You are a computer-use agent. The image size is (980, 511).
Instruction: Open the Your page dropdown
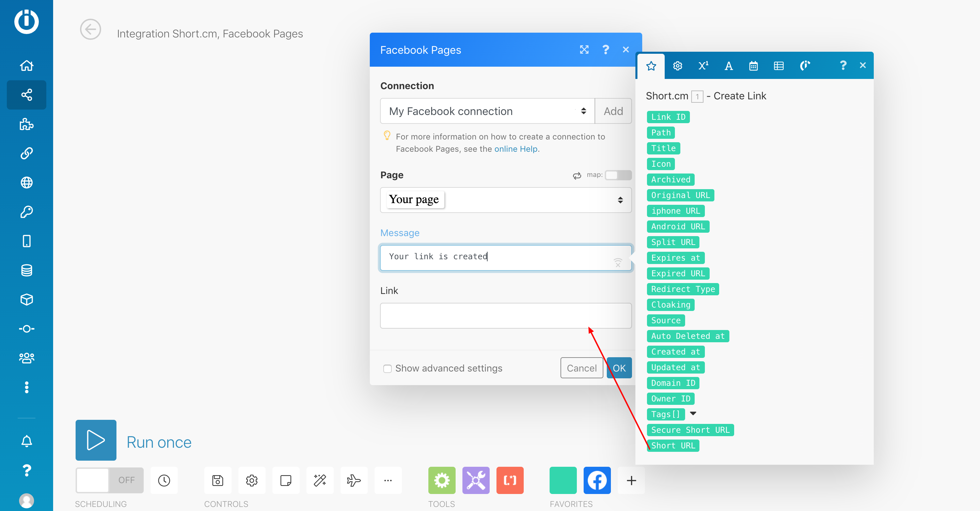(505, 200)
